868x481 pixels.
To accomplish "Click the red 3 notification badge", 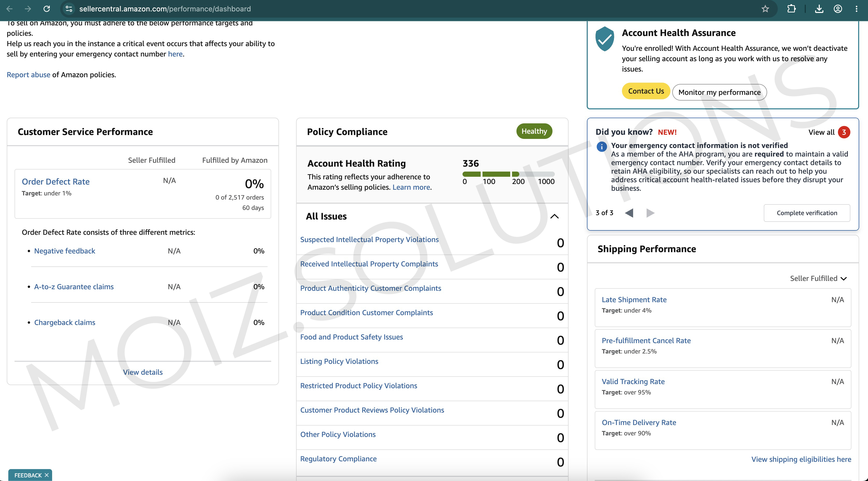I will pyautogui.click(x=844, y=132).
